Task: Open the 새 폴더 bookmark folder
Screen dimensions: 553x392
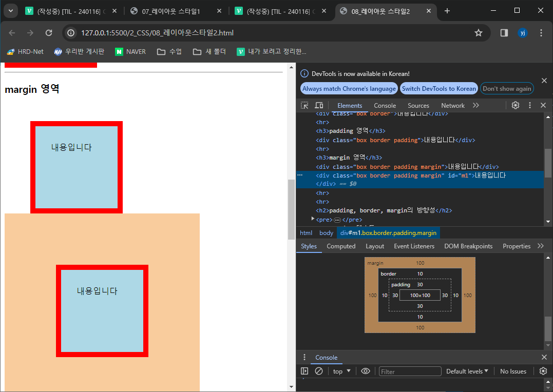Action: [x=209, y=52]
